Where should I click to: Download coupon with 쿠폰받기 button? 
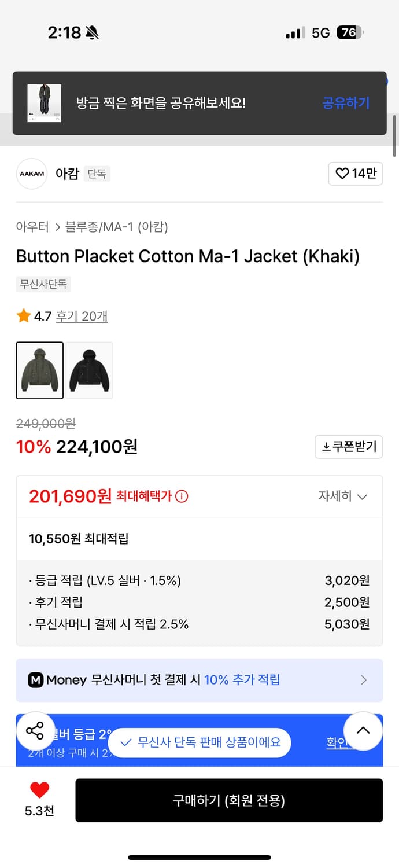pyautogui.click(x=349, y=447)
